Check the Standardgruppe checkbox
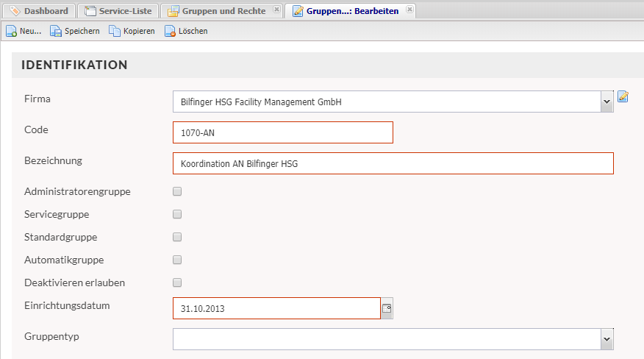 click(177, 237)
